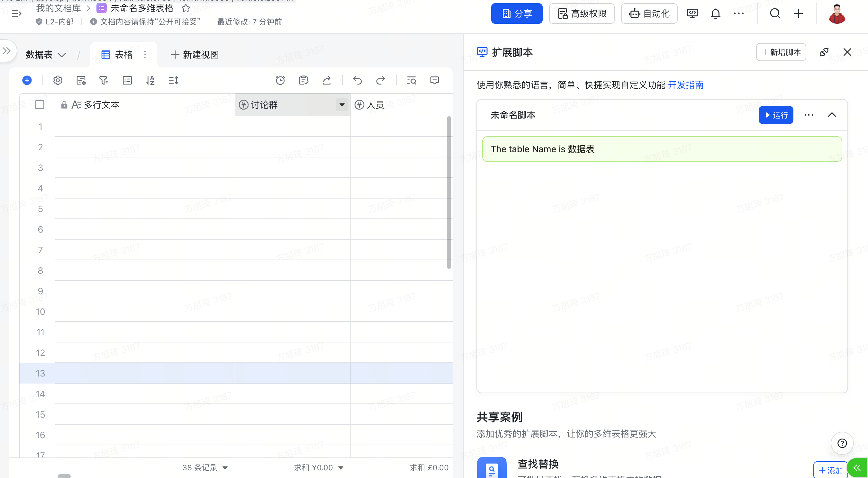The image size is (868, 478).
Task: Star the 未命名多维表格 document
Action: tap(186, 8)
